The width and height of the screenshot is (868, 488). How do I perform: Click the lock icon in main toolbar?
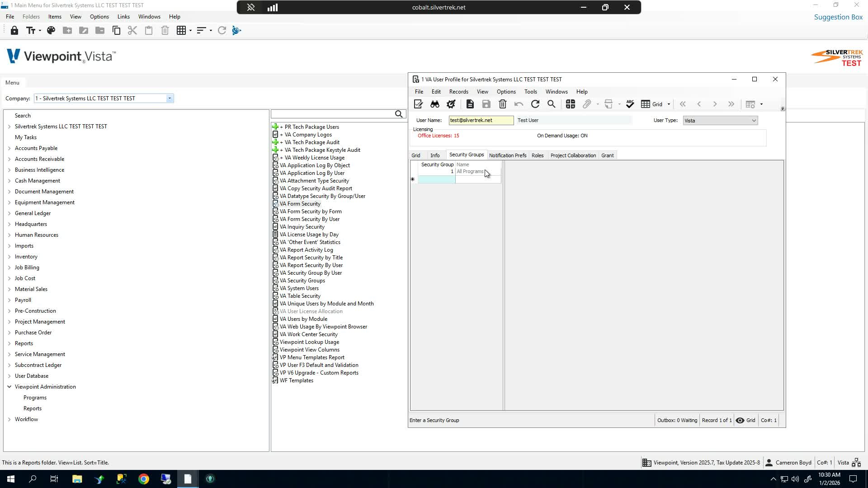tap(14, 31)
